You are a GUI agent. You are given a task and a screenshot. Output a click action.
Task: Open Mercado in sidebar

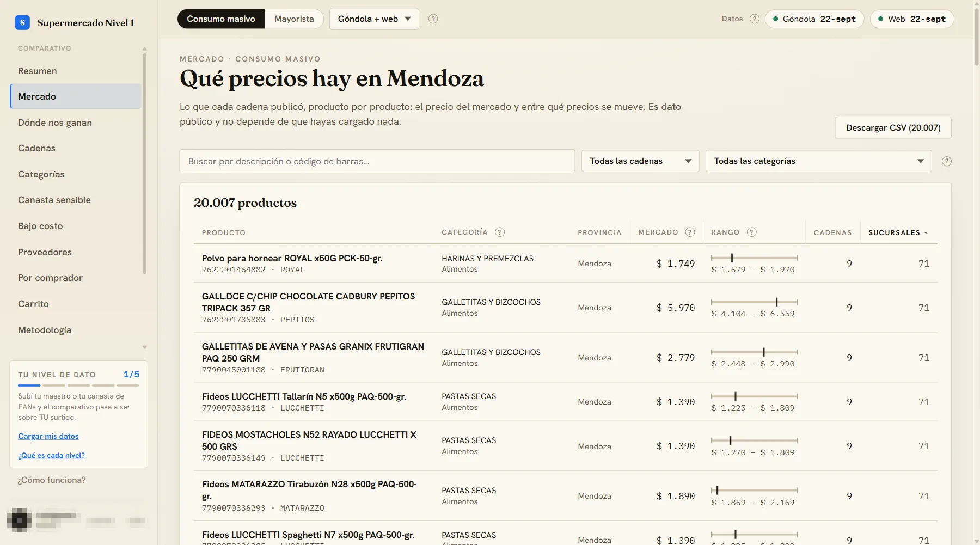pyautogui.click(x=75, y=96)
